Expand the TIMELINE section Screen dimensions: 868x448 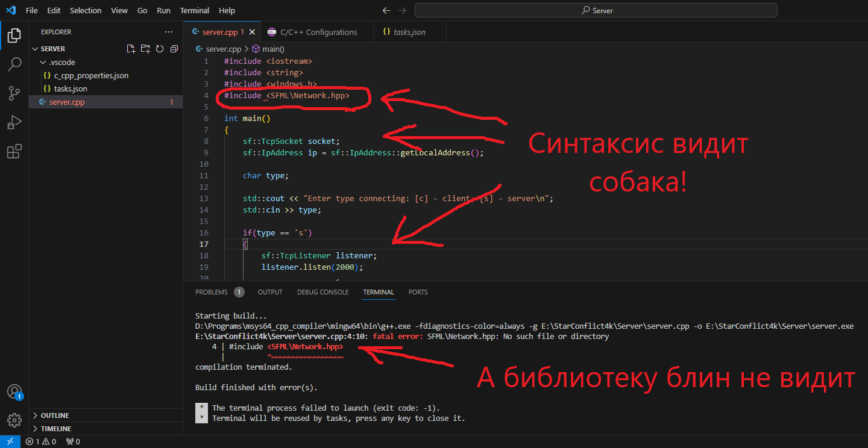click(x=55, y=429)
